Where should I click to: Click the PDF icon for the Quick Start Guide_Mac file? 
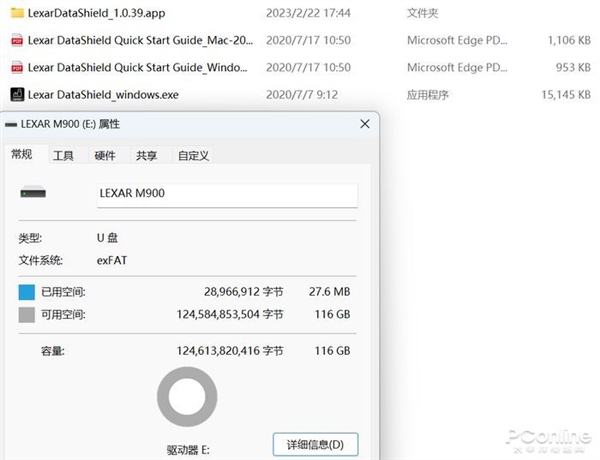[17, 40]
